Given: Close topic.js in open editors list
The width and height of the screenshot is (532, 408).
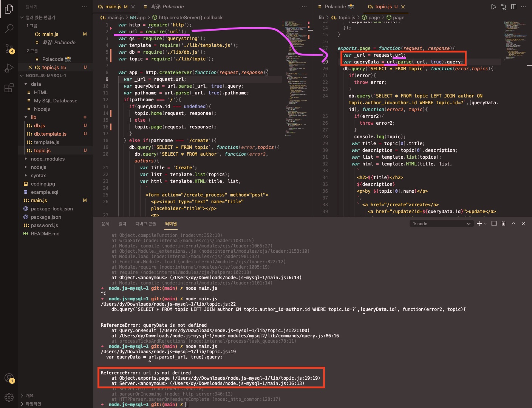Looking at the screenshot, I should pos(30,67).
